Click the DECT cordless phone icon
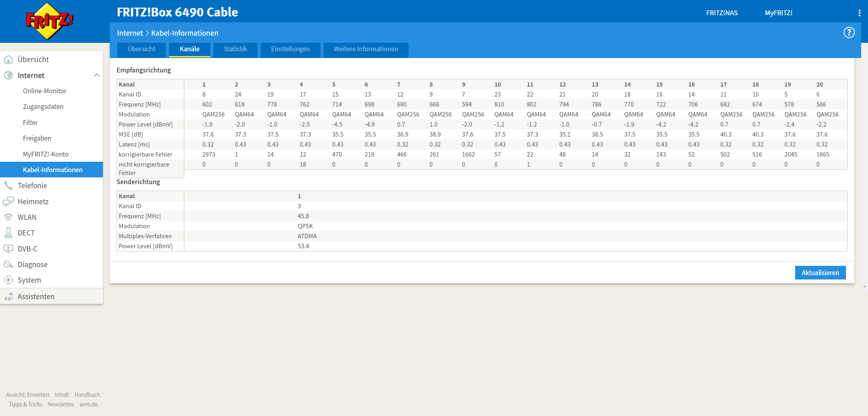This screenshot has height=416, width=868. [8, 233]
